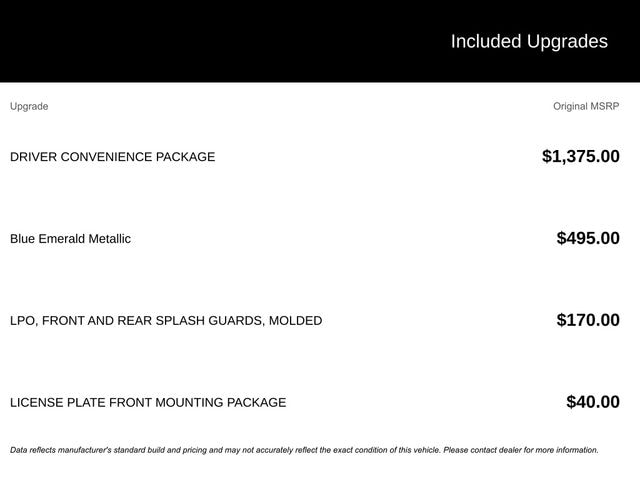Click the "LPO" abbreviation in the splash guards line
This screenshot has height=480, width=640.
coord(23,321)
